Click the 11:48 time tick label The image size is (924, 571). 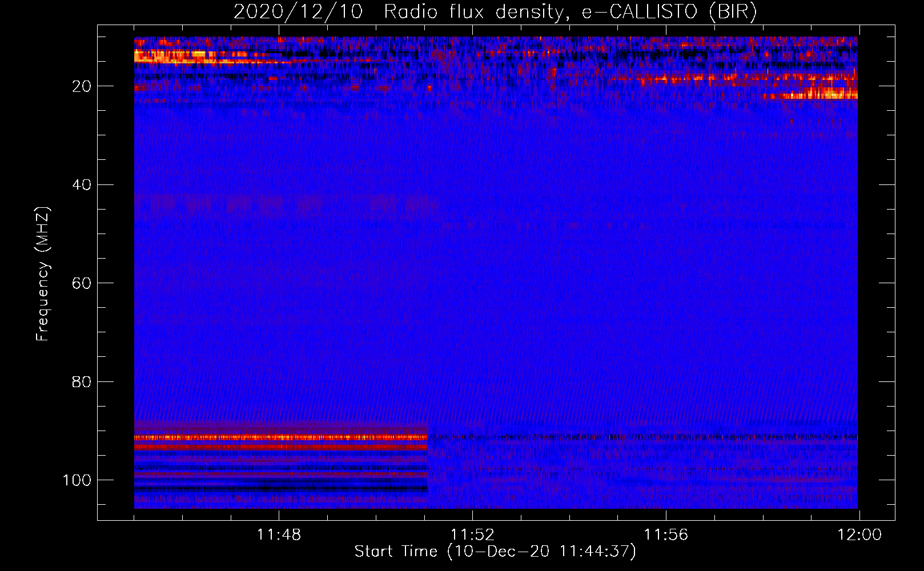point(279,535)
